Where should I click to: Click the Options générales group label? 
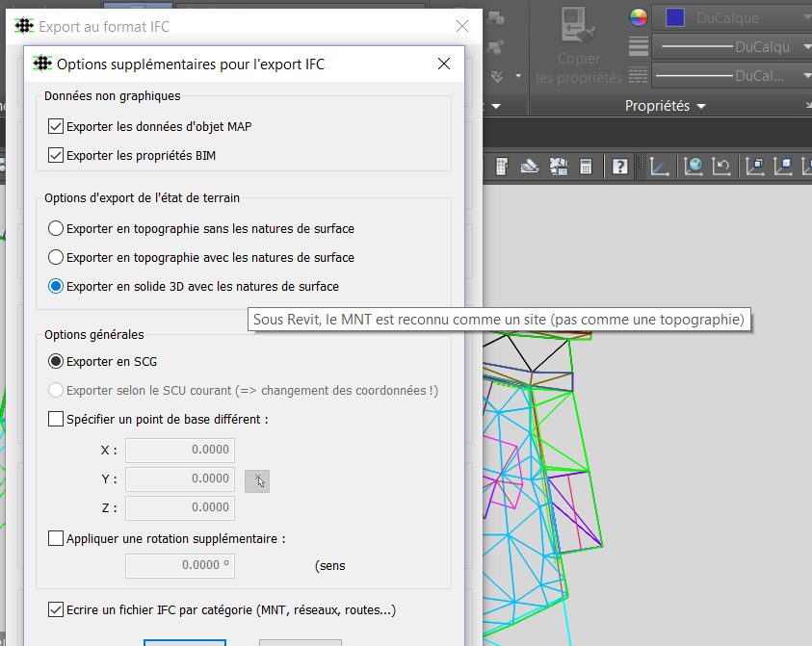click(x=94, y=334)
